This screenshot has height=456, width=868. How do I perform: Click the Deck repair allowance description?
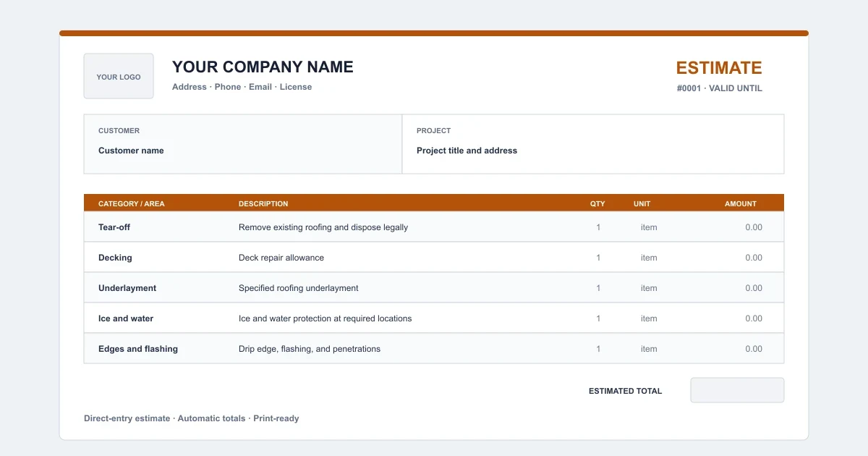[281, 258]
